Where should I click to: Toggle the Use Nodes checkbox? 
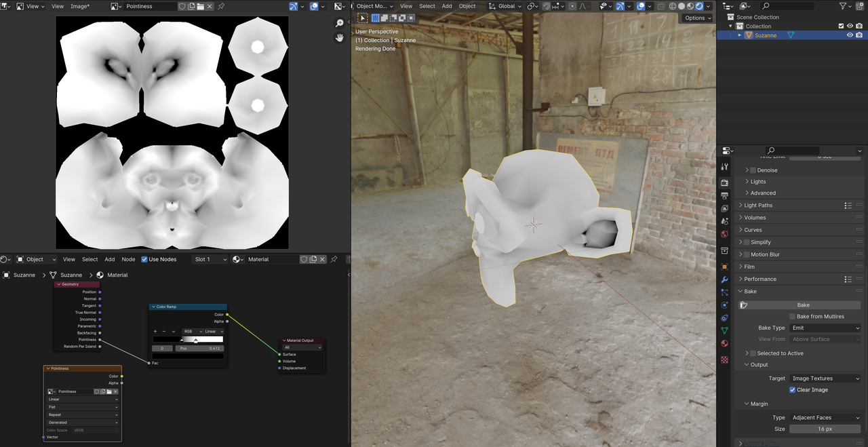tap(144, 259)
